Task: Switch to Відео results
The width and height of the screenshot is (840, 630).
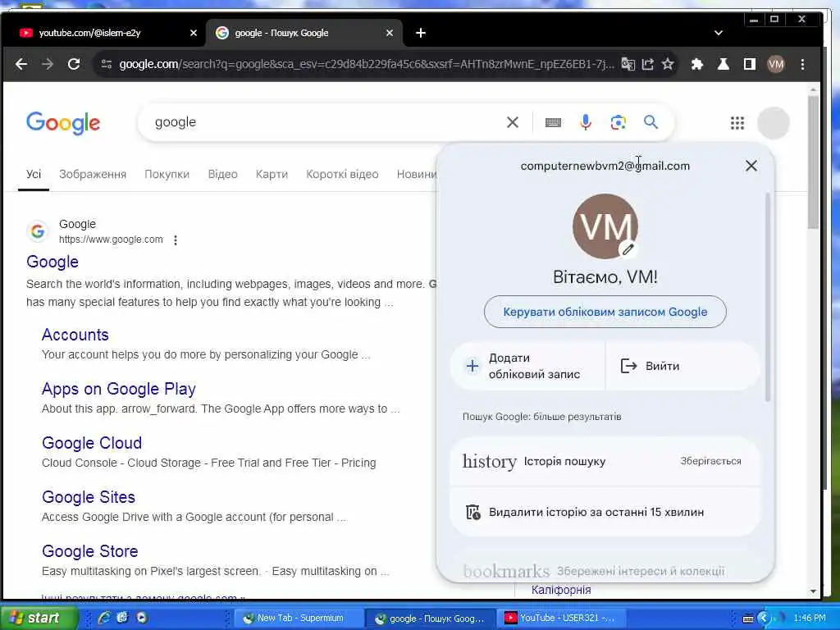Action: click(222, 174)
